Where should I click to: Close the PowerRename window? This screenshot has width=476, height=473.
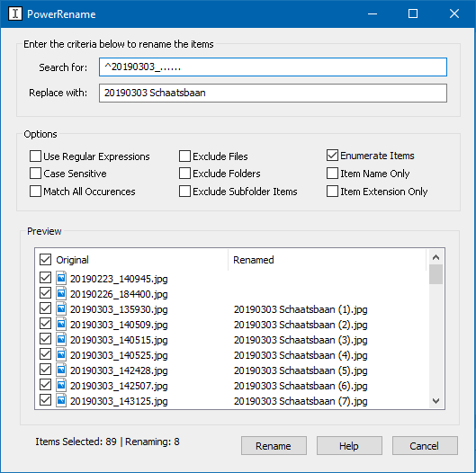[454, 14]
